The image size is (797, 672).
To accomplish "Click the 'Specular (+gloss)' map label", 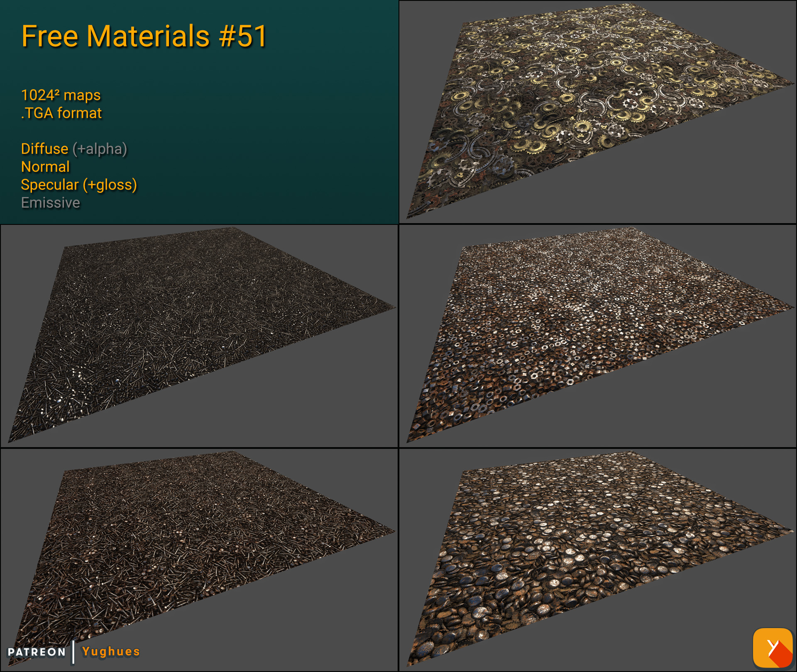I will point(79,185).
